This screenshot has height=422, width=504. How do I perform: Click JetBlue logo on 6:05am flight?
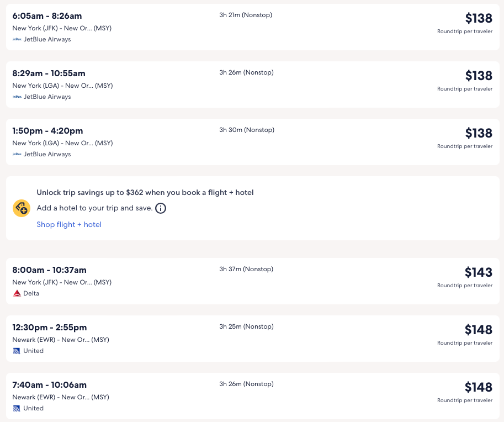pyautogui.click(x=17, y=39)
